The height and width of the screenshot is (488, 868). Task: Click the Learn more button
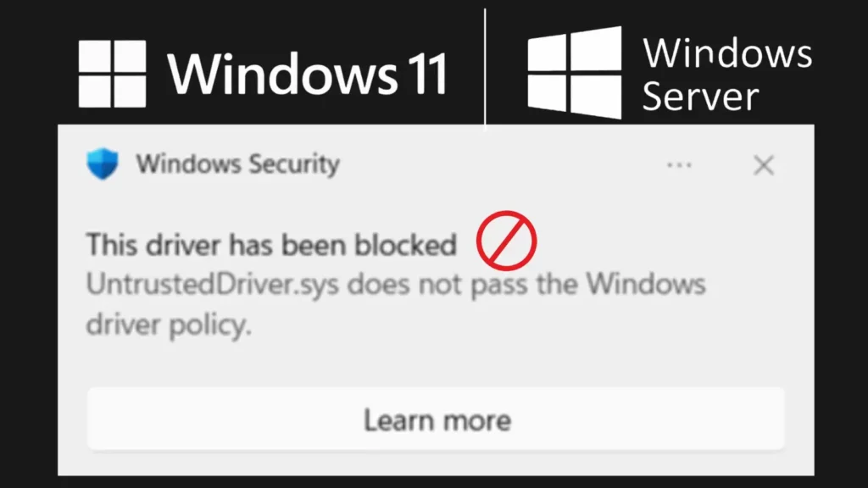(437, 419)
